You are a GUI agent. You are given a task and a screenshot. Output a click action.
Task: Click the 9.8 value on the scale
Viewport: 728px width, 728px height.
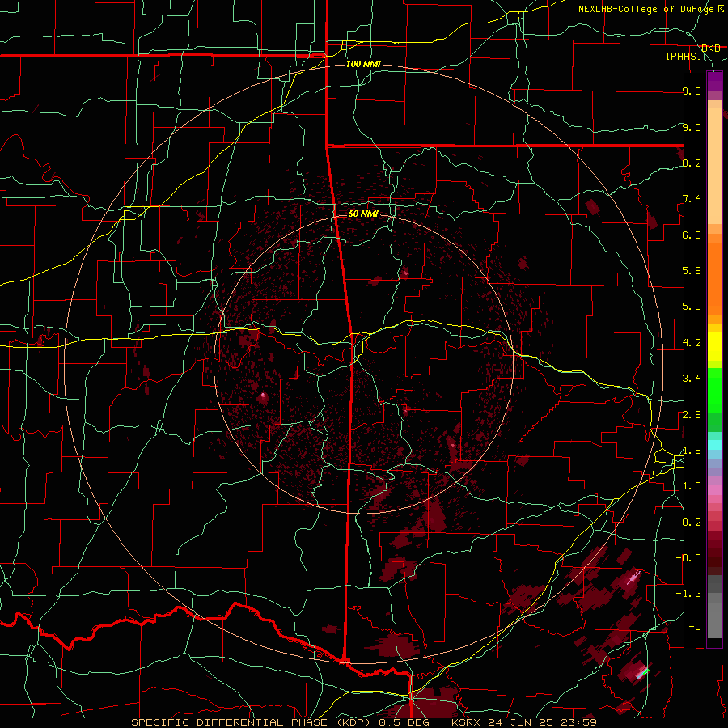tap(692, 91)
